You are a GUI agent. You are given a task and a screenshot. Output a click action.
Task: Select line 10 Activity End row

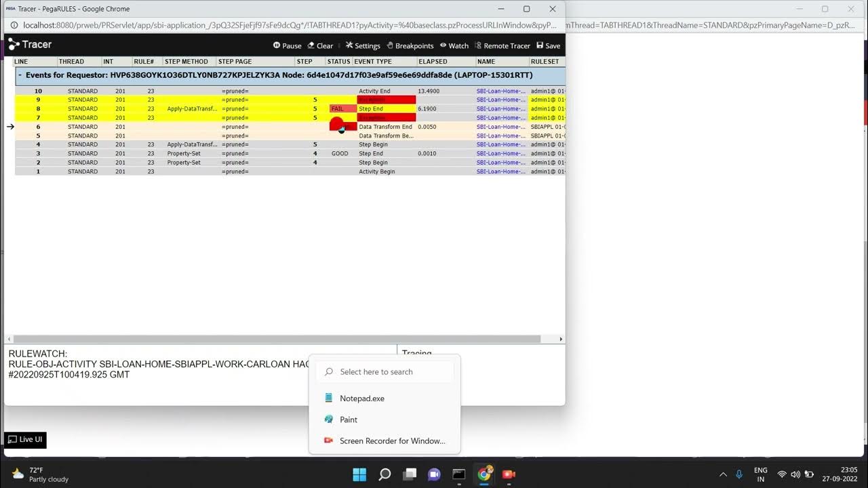coord(290,91)
